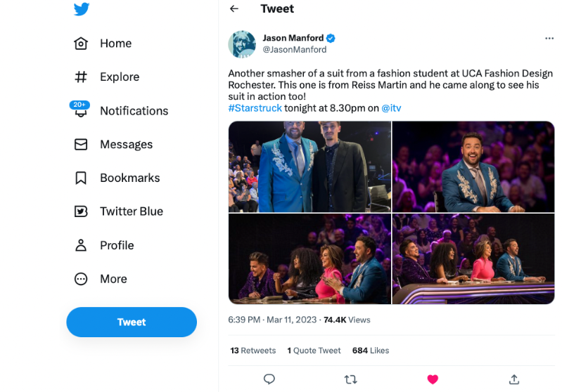The image size is (562, 392).
Task: Retweet using the retweet icon
Action: [x=350, y=379]
